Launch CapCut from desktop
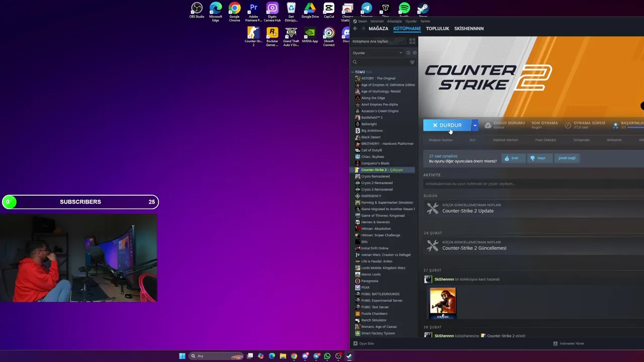Image resolution: width=644 pixels, height=362 pixels. tap(329, 11)
